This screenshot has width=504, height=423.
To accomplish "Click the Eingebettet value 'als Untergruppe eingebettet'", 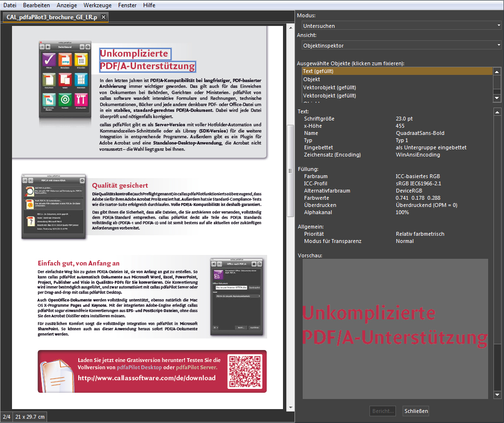I will (x=431, y=147).
